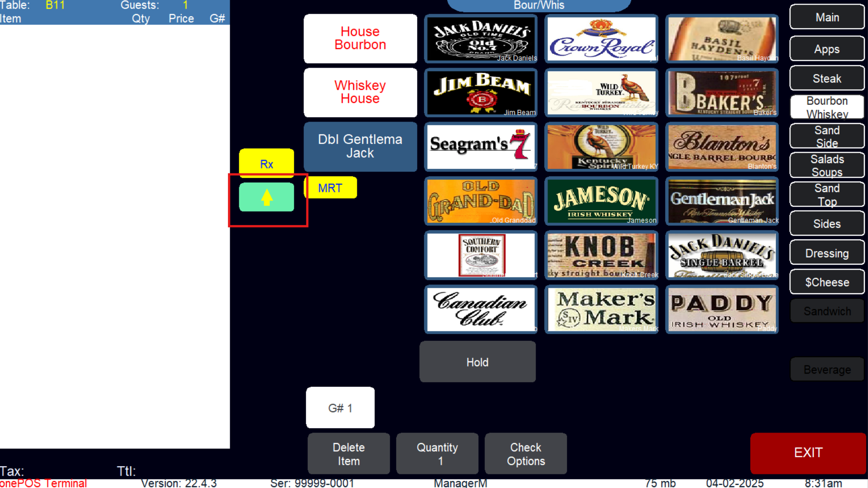Click the 04-02-2025 date in status bar

[735, 483]
